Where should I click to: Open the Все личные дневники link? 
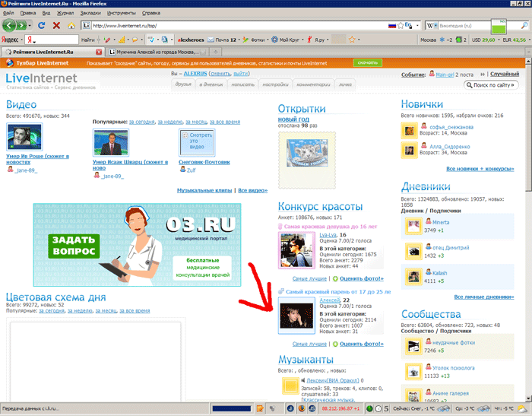point(484,297)
